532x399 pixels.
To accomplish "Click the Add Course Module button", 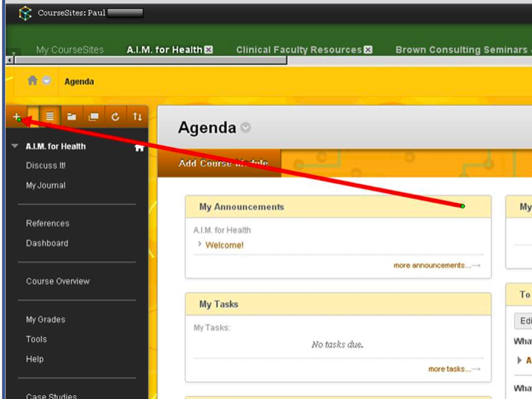I will [x=219, y=163].
